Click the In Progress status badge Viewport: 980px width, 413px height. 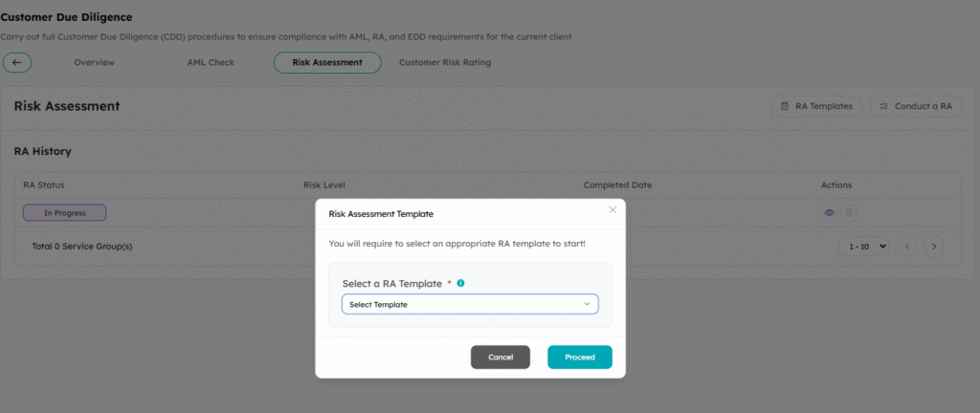pos(65,212)
